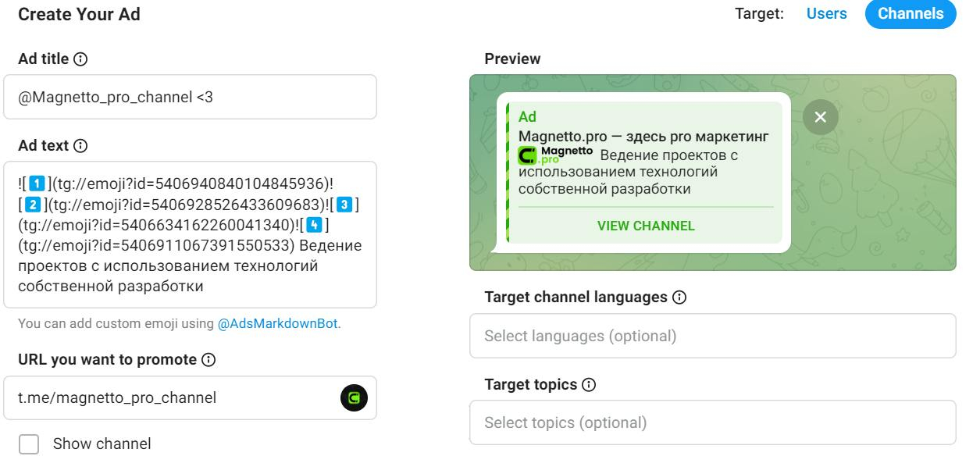Open the Select topics dropdown
This screenshot has width=980, height=456.
[x=712, y=422]
